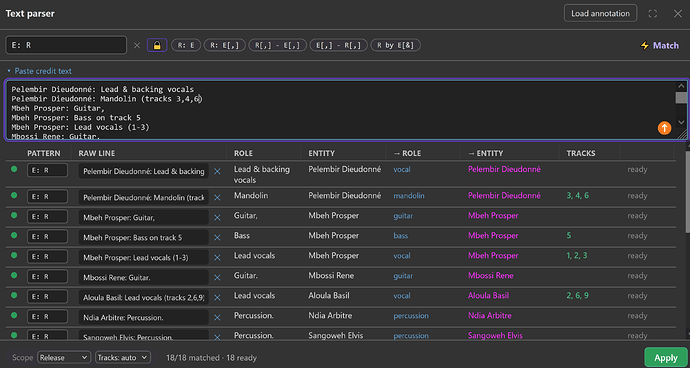Open mapped entity Aloula Basil
The width and height of the screenshot is (690, 368).
(488, 295)
